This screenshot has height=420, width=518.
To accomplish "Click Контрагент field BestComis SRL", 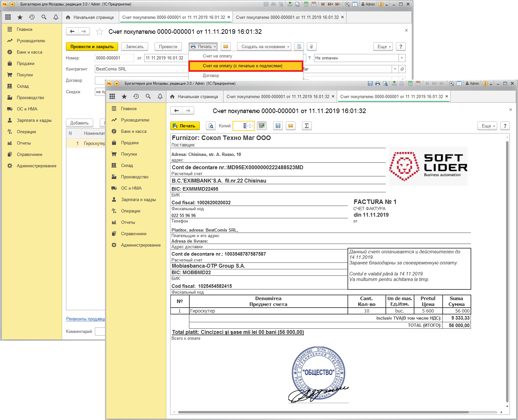I will pyautogui.click(x=142, y=69).
